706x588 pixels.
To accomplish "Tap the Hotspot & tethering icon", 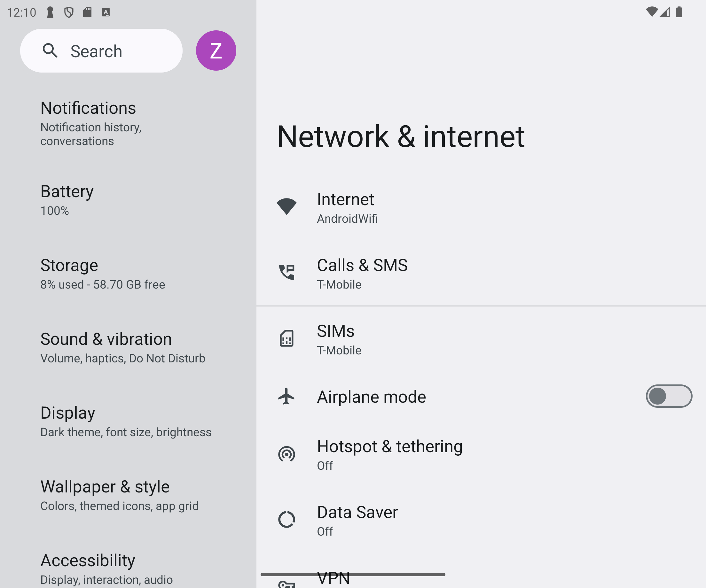I will click(x=286, y=454).
